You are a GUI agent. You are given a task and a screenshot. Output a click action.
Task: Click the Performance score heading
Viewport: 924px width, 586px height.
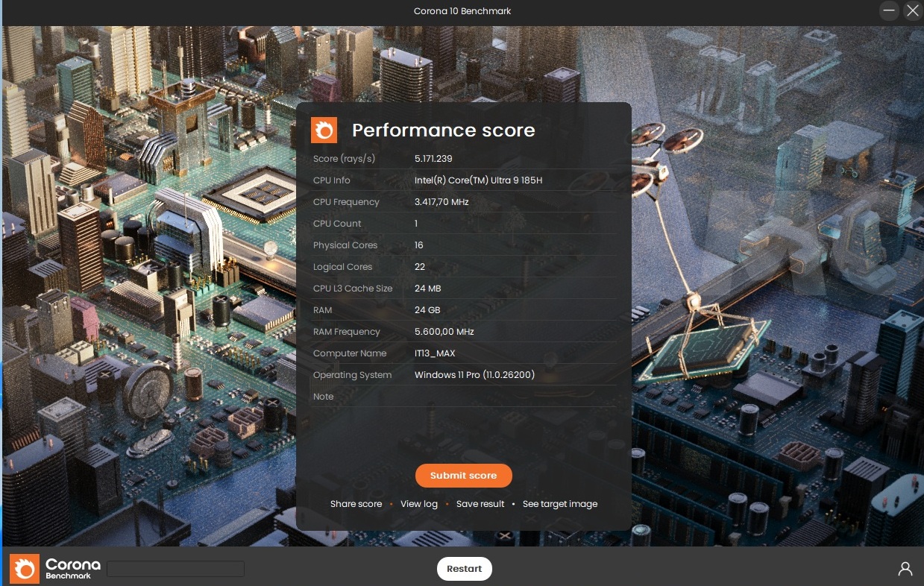point(444,130)
